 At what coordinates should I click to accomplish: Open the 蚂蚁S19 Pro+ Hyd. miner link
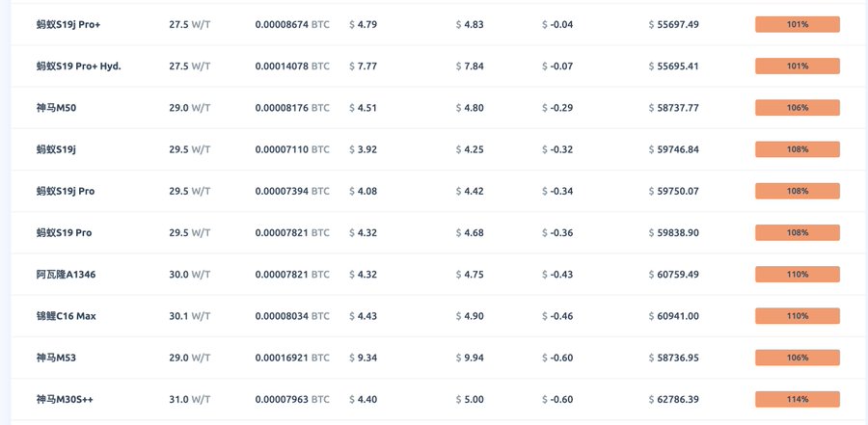(78, 66)
